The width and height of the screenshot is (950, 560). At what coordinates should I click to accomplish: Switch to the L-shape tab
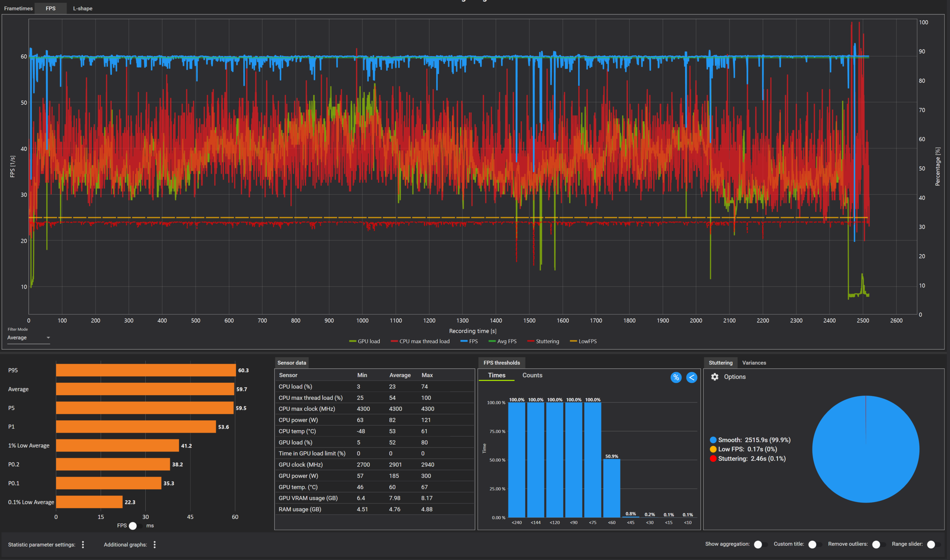83,8
